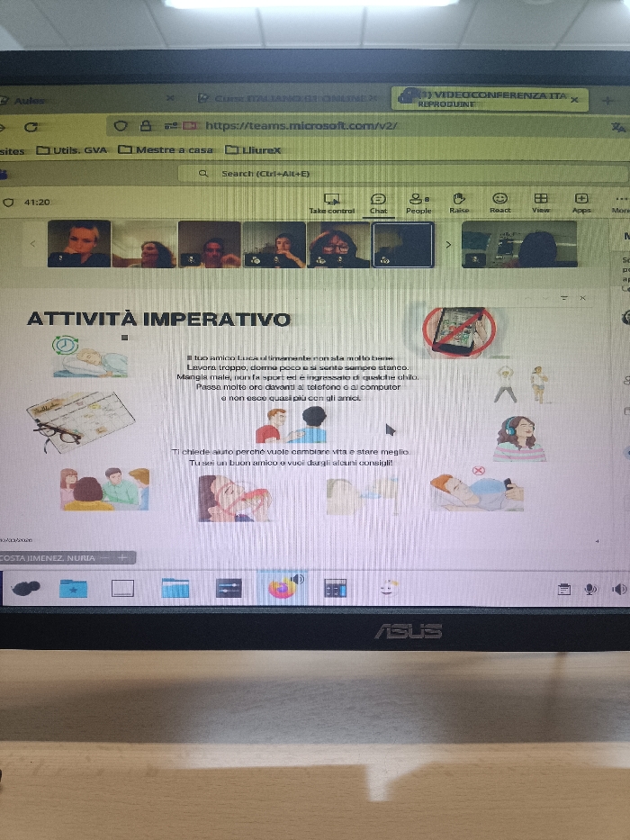Close the Aules tab
630x840 pixels.
pos(170,98)
